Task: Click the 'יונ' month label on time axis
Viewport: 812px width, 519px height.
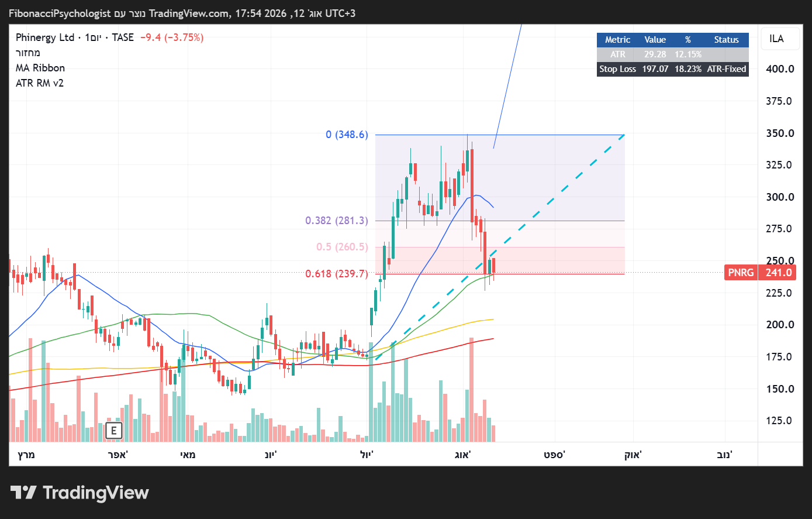Action: [x=271, y=455]
